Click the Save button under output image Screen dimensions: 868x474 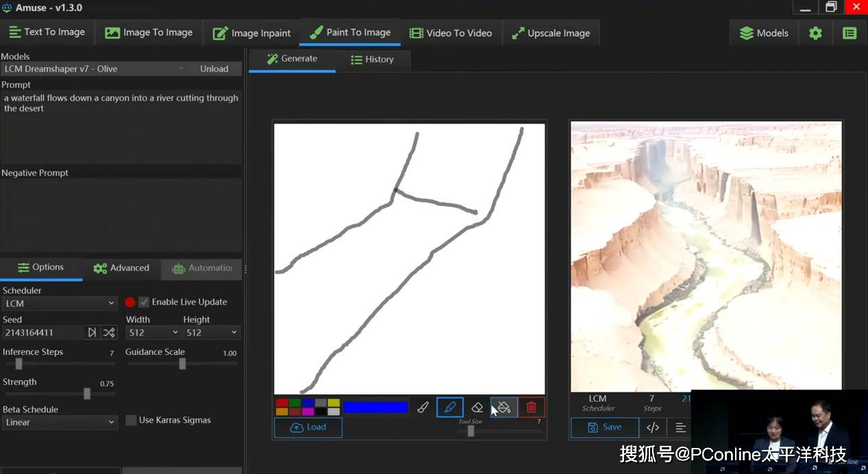604,427
